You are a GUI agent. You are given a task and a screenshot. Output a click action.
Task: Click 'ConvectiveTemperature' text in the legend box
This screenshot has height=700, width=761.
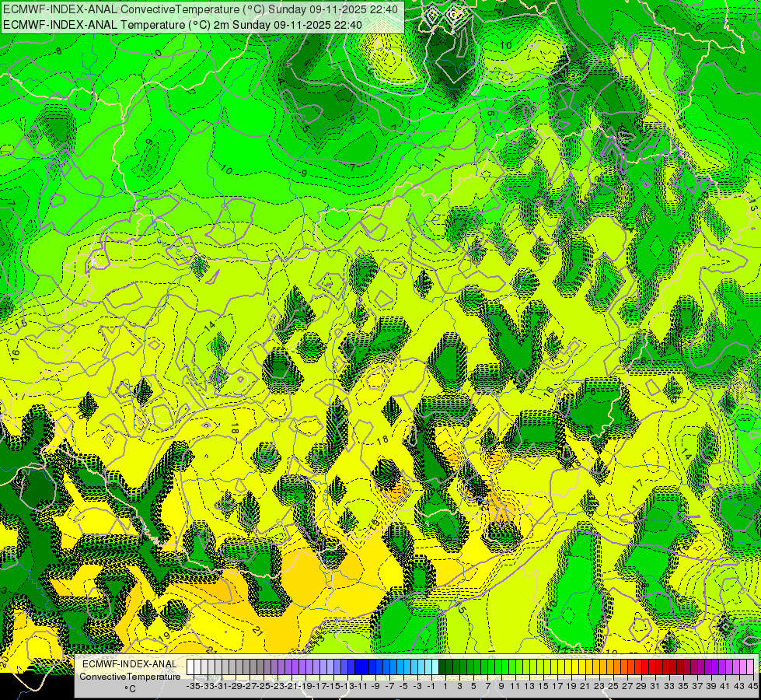[130, 676]
